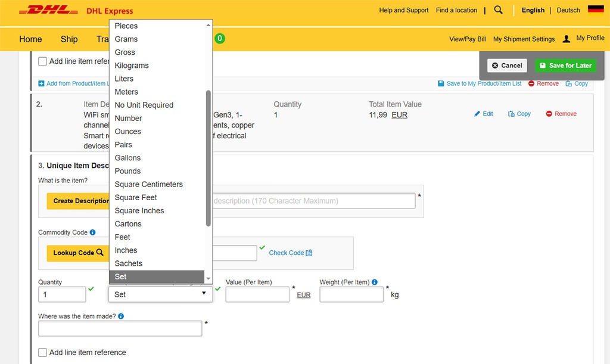Viewport: 610px width, 364px height.
Task: Open Find a location link
Action: (456, 10)
